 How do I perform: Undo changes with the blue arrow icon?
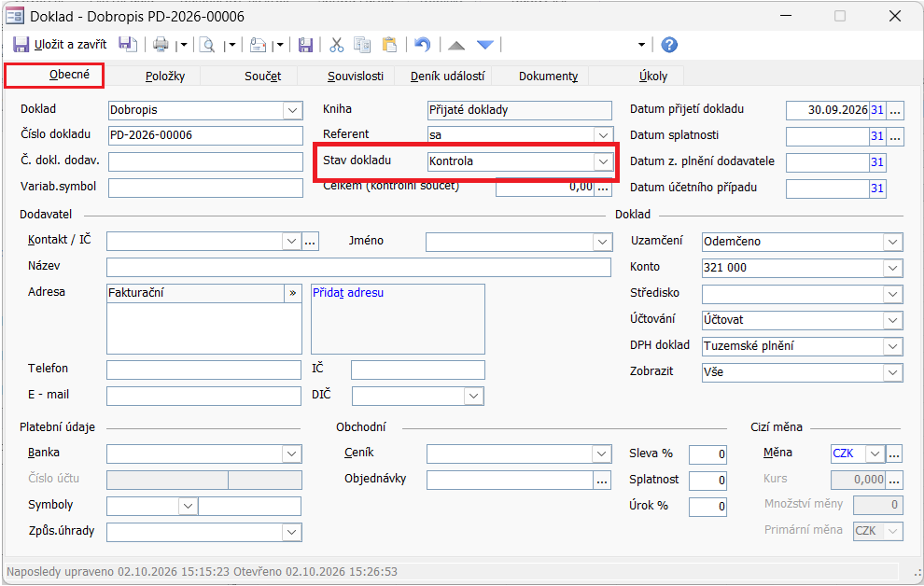pyautogui.click(x=422, y=45)
